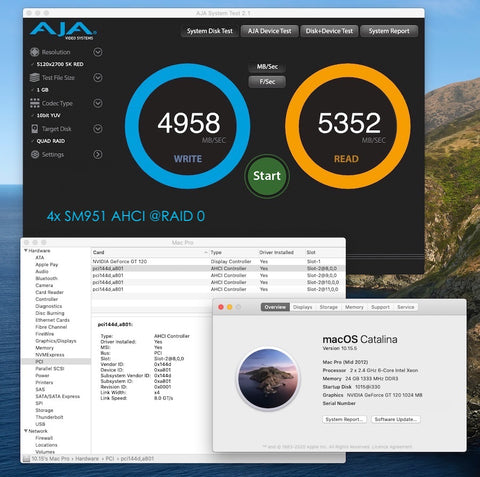Select Graphics/Displays in the sidebar
This screenshot has height=477, width=480.
[x=56, y=341]
